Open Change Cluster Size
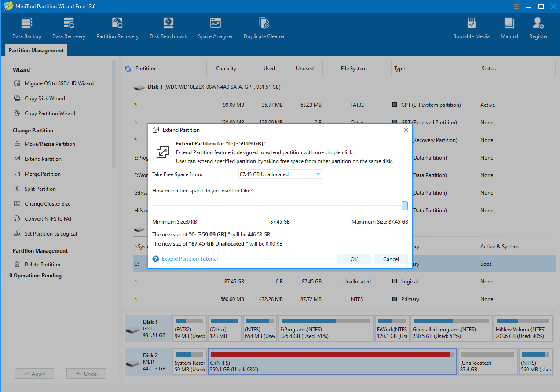The image size is (560, 392). (x=42, y=204)
